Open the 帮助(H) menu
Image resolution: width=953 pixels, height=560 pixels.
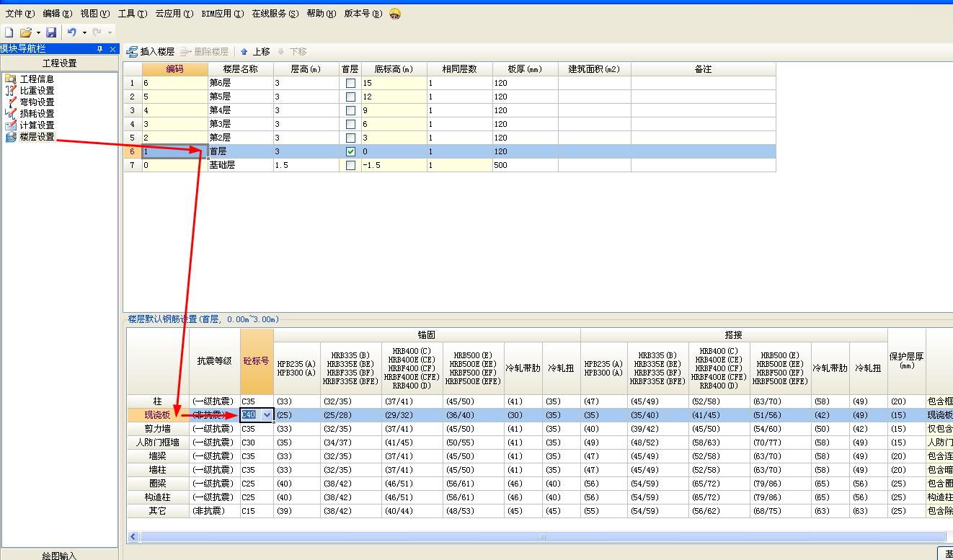pos(321,14)
